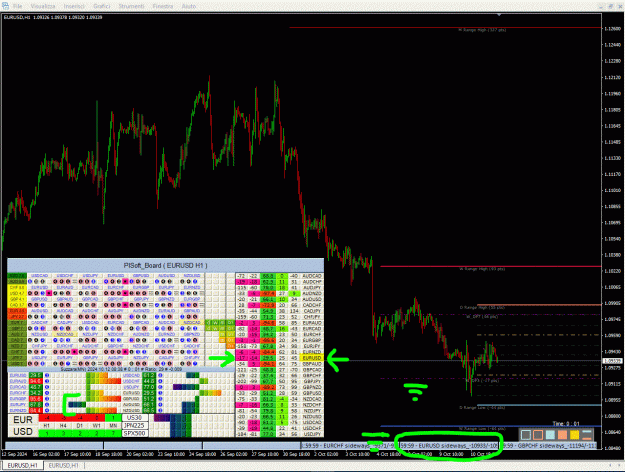Click the PISoft_Board ( EURUSD H1 ) title bar
The image size is (625, 472).
point(165,266)
